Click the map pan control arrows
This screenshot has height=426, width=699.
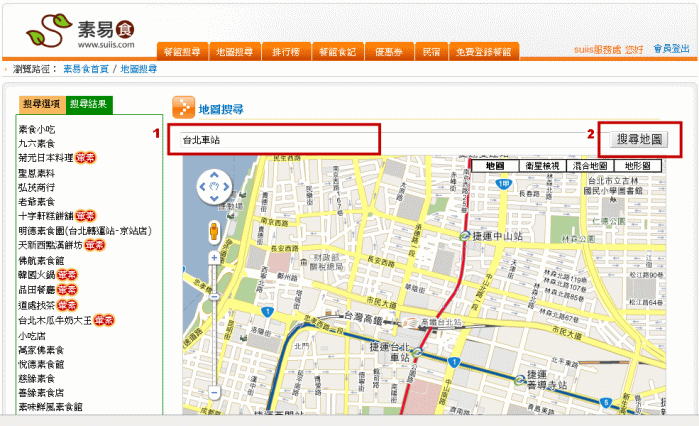click(214, 185)
